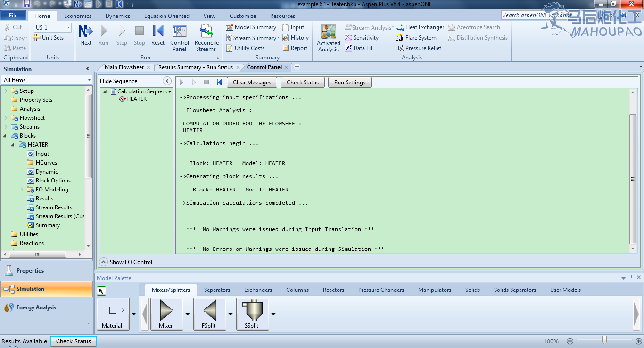644x348 pixels.
Task: Open Flare System
Action: click(x=416, y=38)
